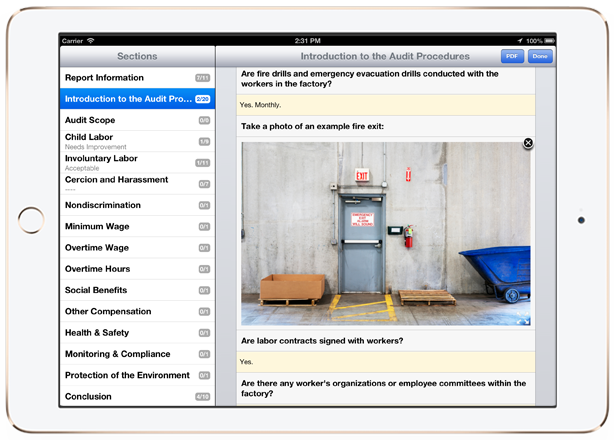This screenshot has width=614, height=440.
Task: Click the 1/11 badge on Involuntary Labor
Action: tap(202, 163)
